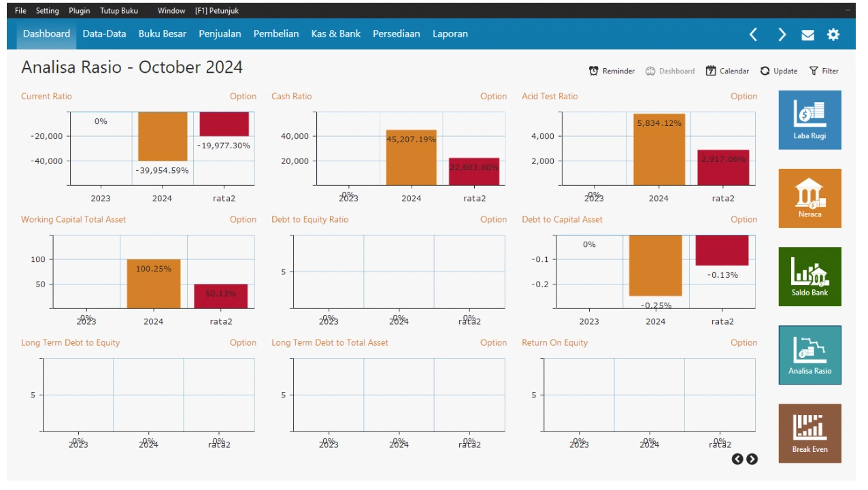Open the Break Even tile
Image resolution: width=868 pixels, height=490 pixels.
click(809, 433)
